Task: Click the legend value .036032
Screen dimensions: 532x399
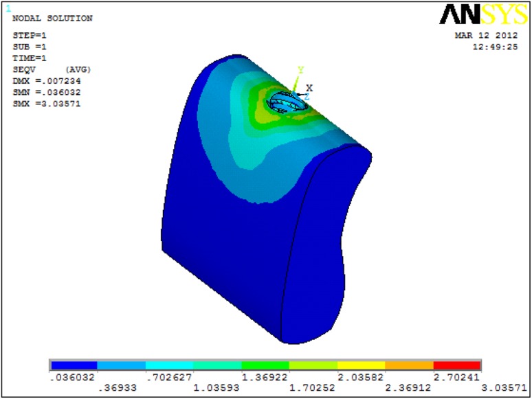Action: 72,377
